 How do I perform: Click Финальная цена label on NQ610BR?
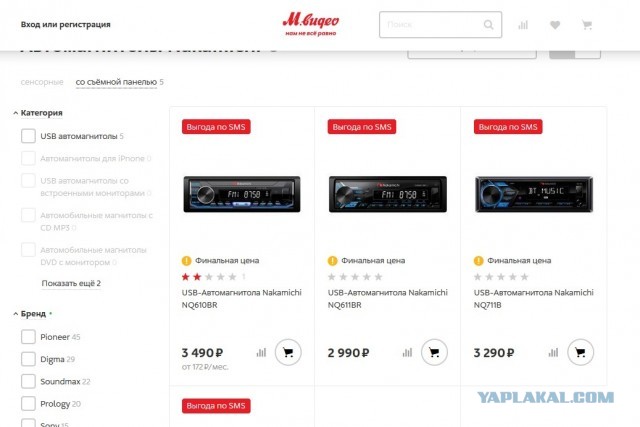click(x=227, y=260)
